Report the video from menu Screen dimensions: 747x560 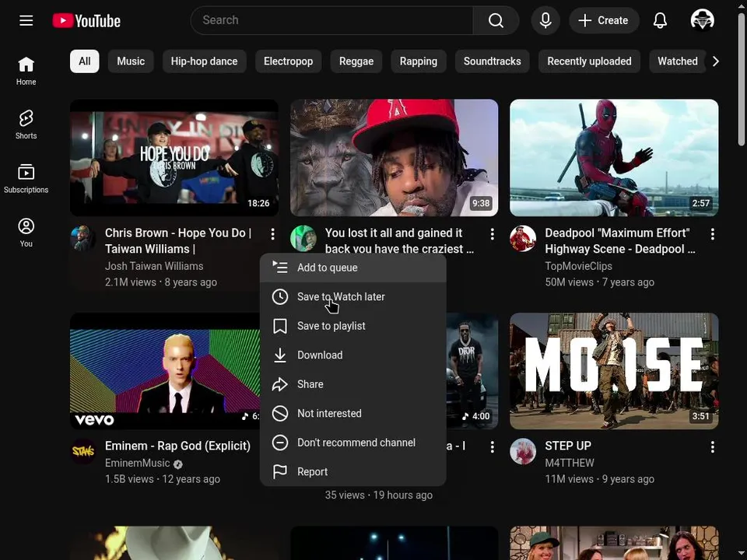click(353, 472)
